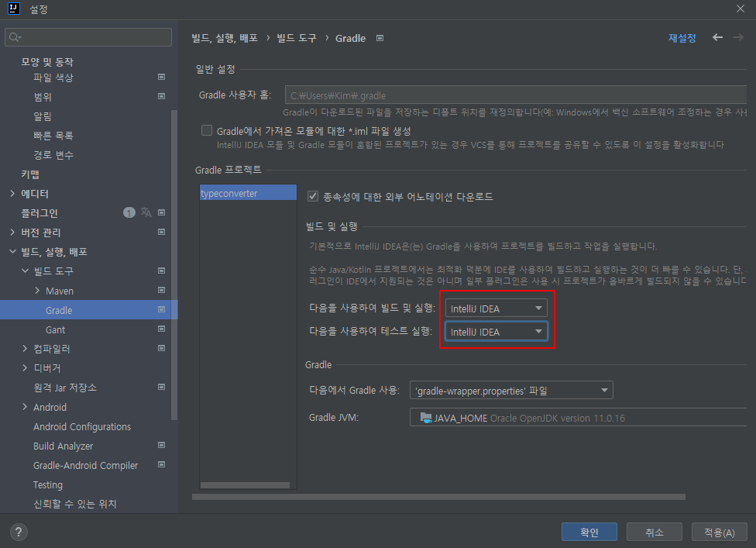Image resolution: width=756 pixels, height=548 pixels.
Task: Click project icon beside Build Analyzer
Action: pos(162,445)
